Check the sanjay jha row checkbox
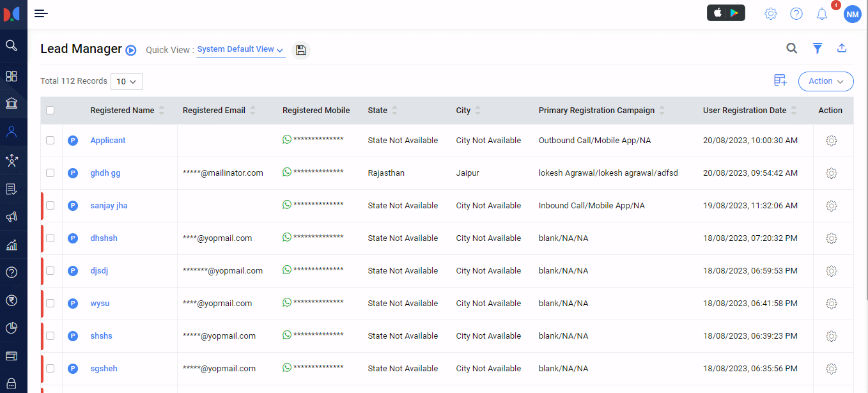 (x=50, y=205)
